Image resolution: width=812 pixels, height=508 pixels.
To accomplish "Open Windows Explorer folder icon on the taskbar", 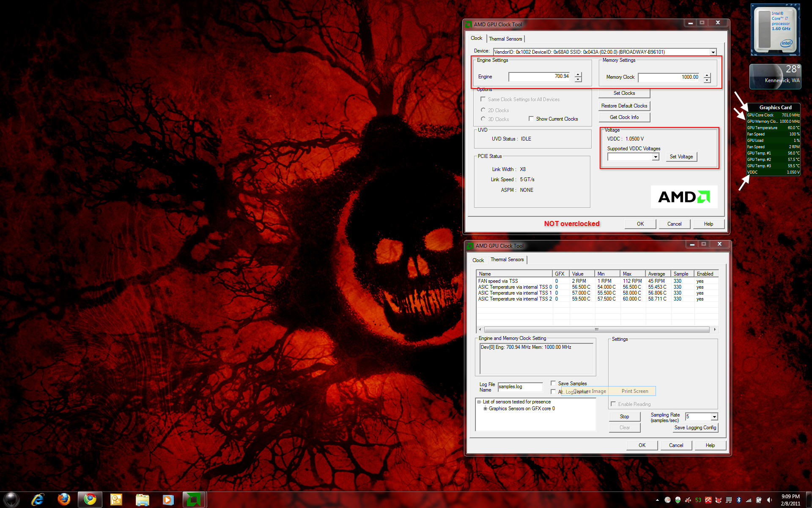I will click(x=142, y=500).
